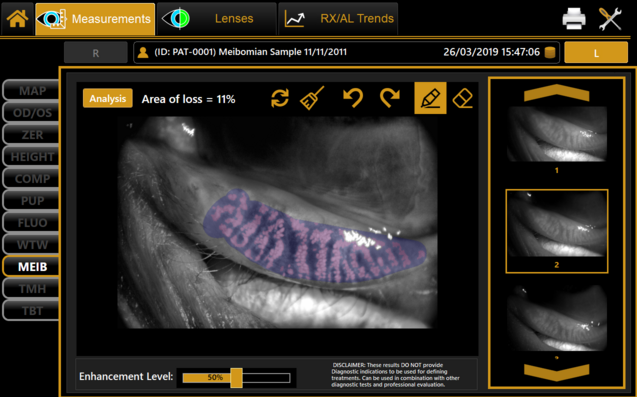Select thumbnail image 1
637x397 pixels.
point(557,134)
